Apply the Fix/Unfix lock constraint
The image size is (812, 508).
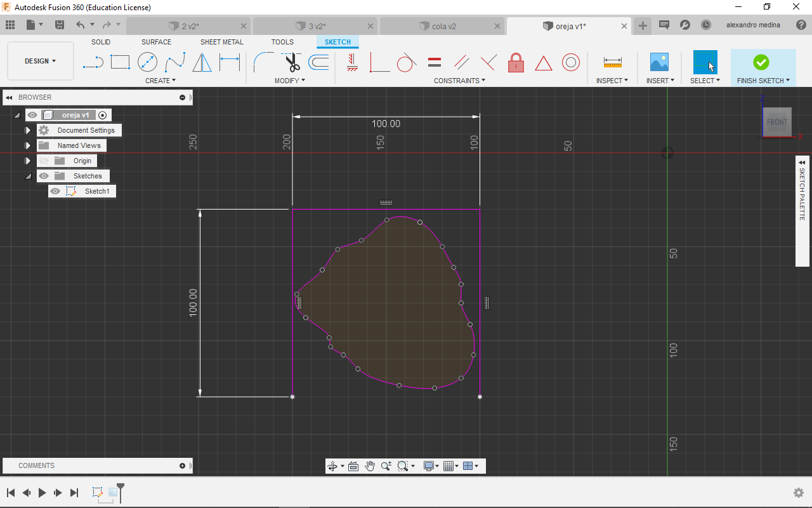tap(516, 62)
